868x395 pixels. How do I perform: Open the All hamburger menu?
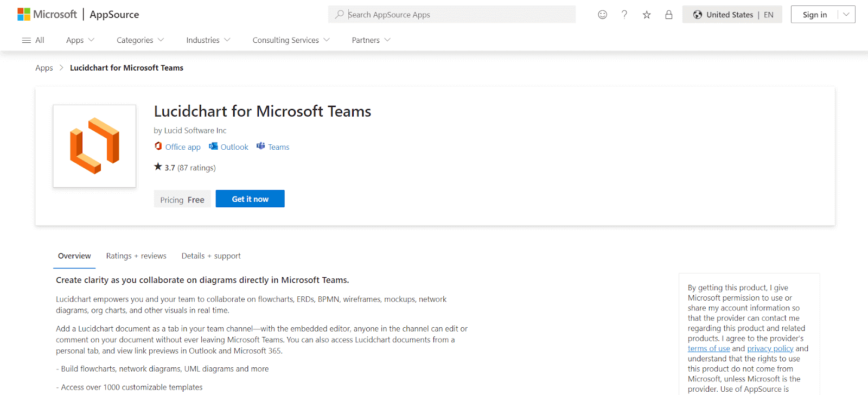[33, 40]
